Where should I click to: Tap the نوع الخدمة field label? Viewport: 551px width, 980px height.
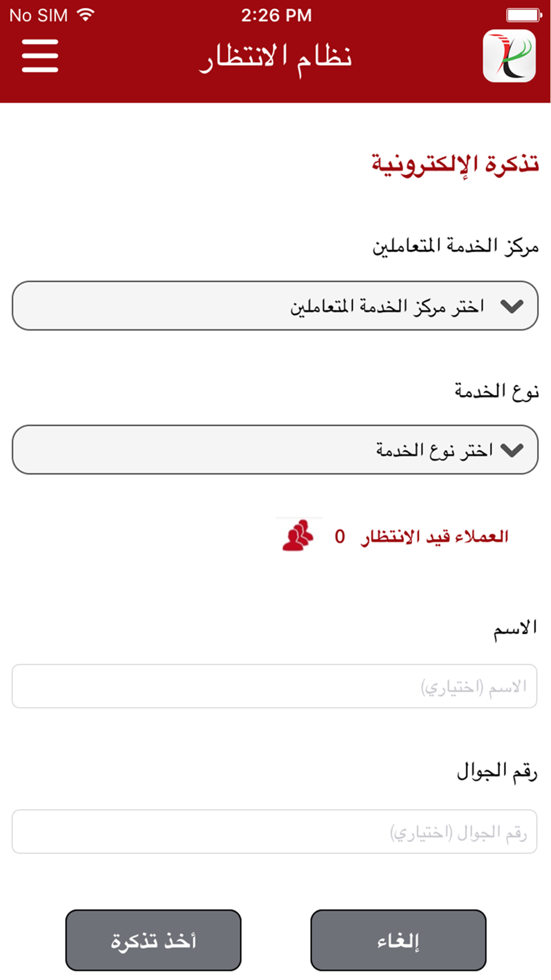[496, 391]
